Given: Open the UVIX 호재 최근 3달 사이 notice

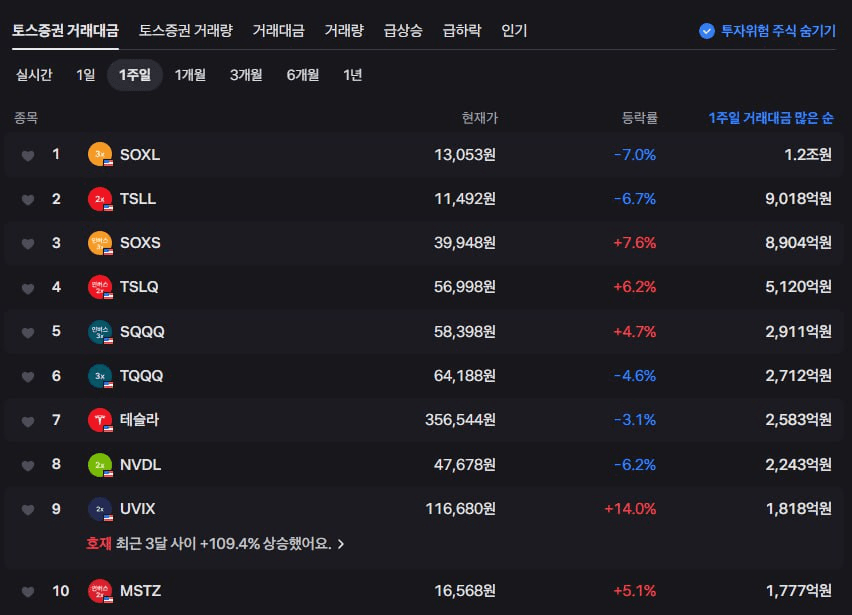Looking at the screenshot, I should point(215,543).
